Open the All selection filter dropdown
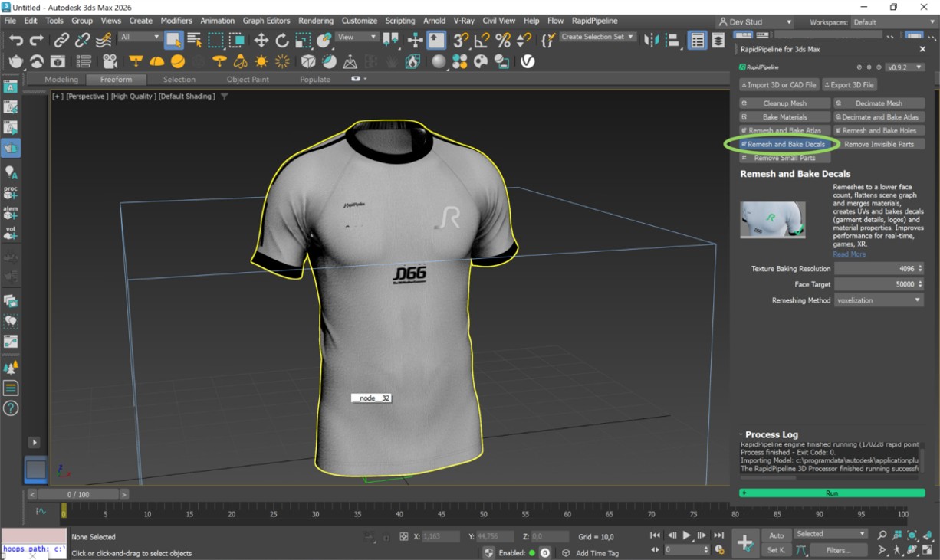Image resolution: width=940 pixels, height=560 pixels. (140, 37)
